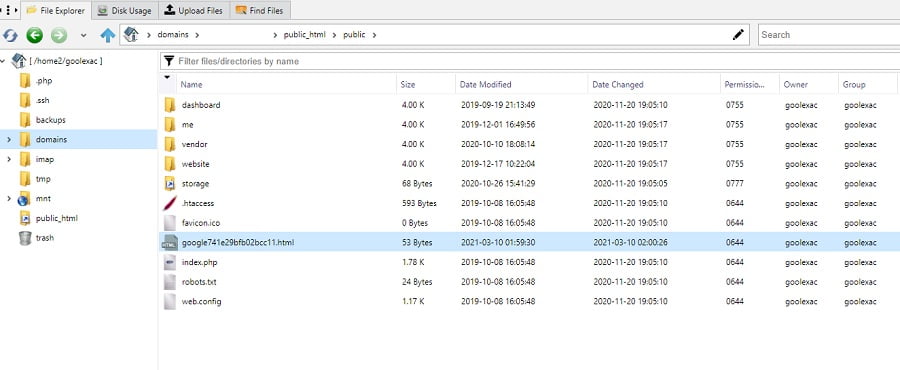Select the domains label in sidebar tree
The height and width of the screenshot is (370, 900).
(x=51, y=139)
